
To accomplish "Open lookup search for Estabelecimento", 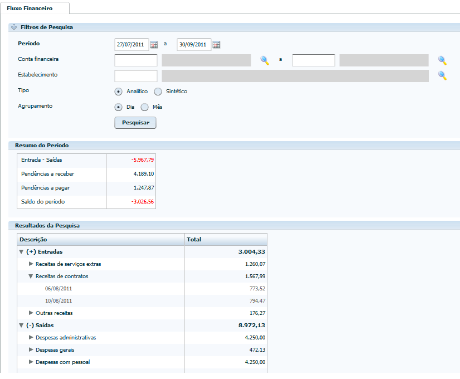I will [442, 76].
